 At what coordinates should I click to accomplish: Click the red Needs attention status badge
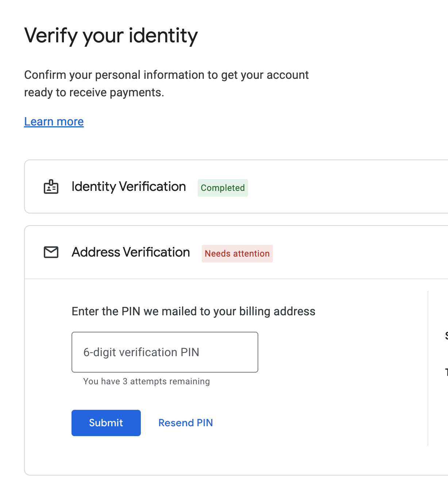(237, 254)
